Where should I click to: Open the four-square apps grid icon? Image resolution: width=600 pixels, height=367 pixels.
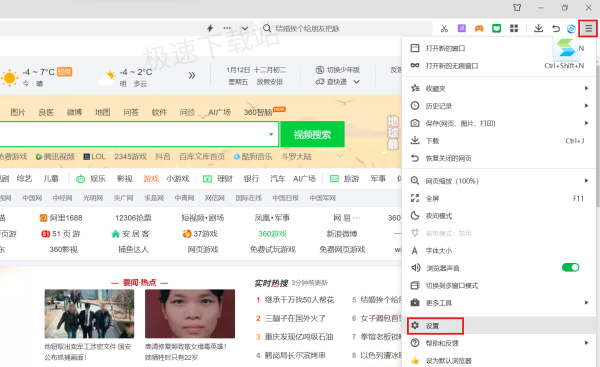coord(514,28)
